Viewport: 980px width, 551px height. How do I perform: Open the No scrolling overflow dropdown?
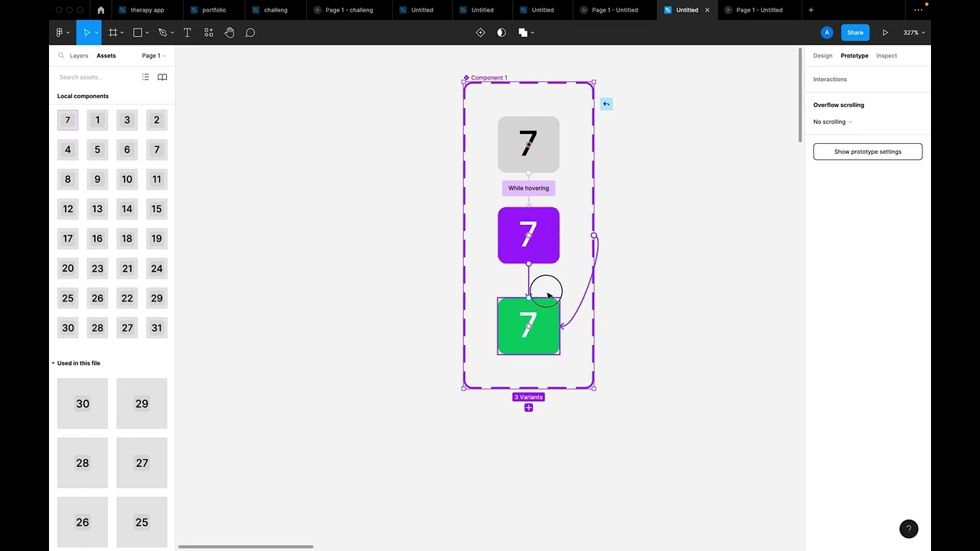[833, 122]
